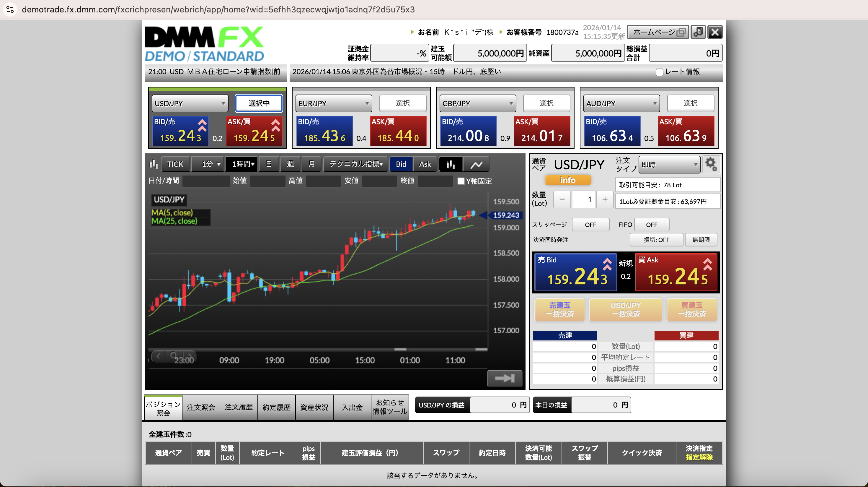The height and width of the screenshot is (487, 868).
Task: Click the plus lot quantity button
Action: tap(605, 199)
